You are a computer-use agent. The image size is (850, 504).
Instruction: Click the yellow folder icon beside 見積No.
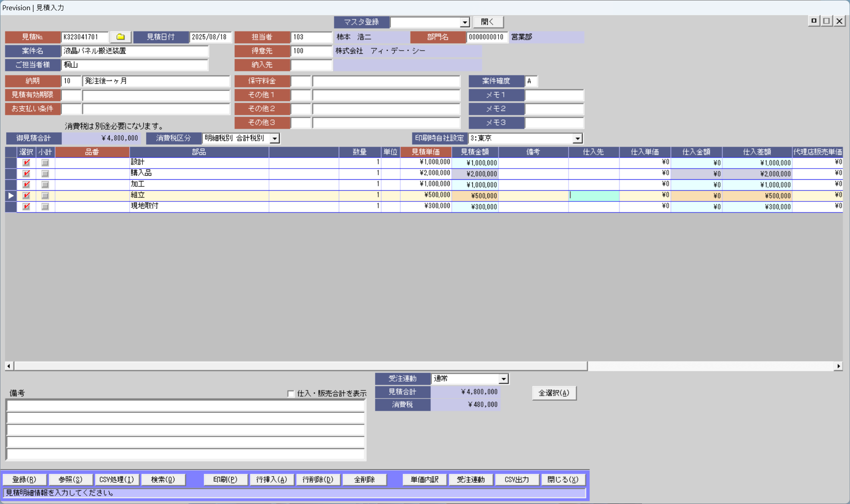click(120, 37)
